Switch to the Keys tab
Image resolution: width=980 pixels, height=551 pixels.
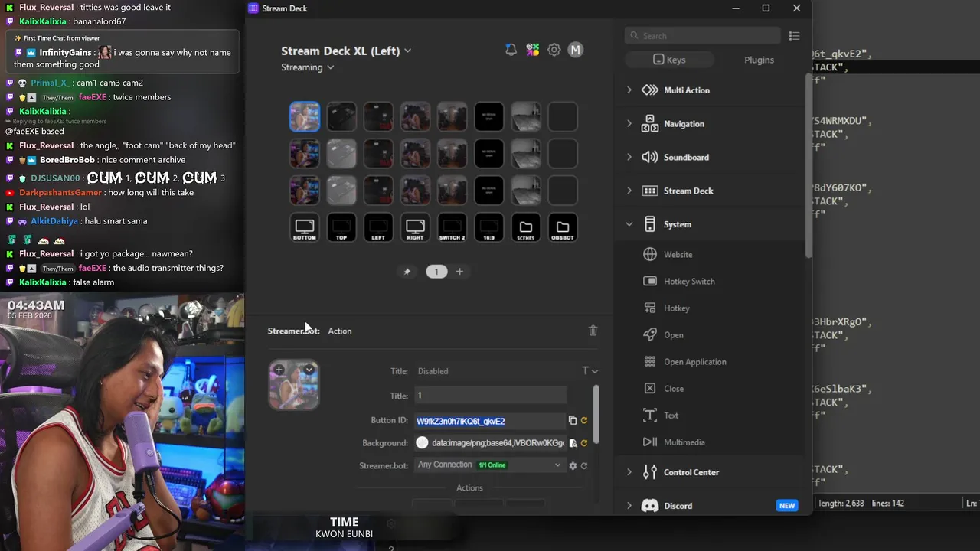(x=670, y=60)
